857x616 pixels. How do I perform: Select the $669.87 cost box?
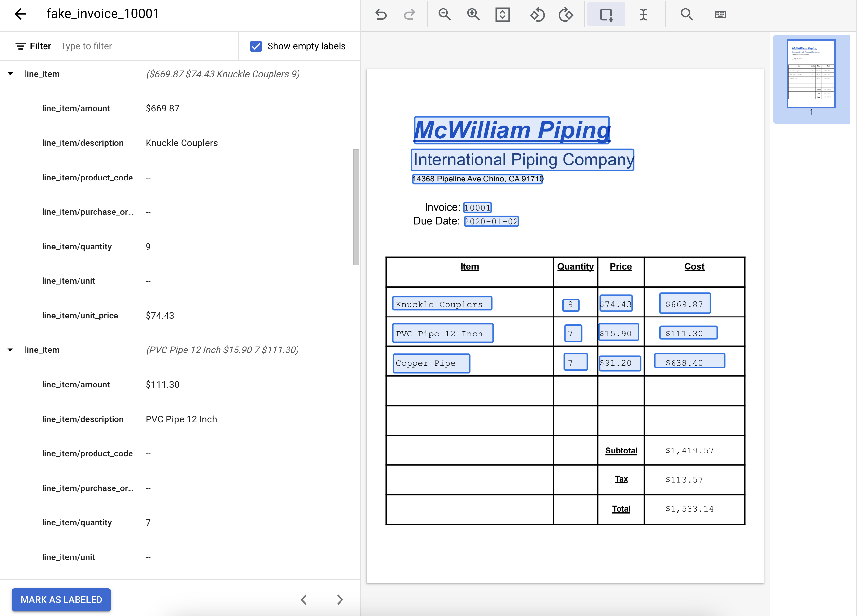click(x=685, y=303)
